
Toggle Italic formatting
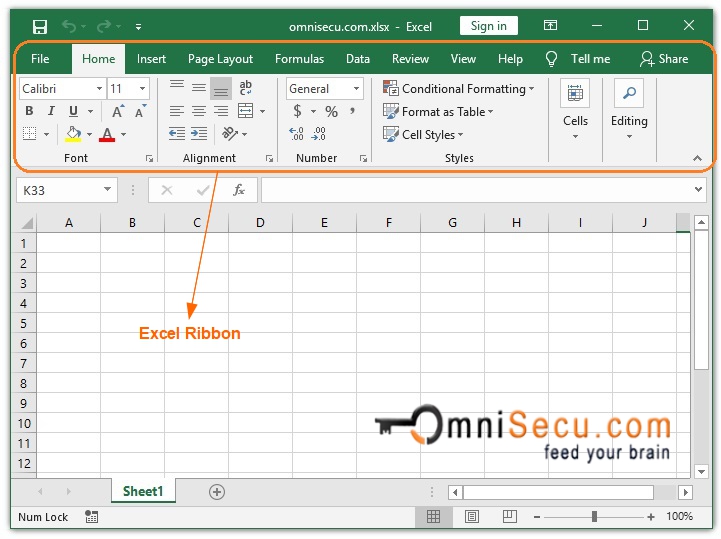tap(51, 111)
